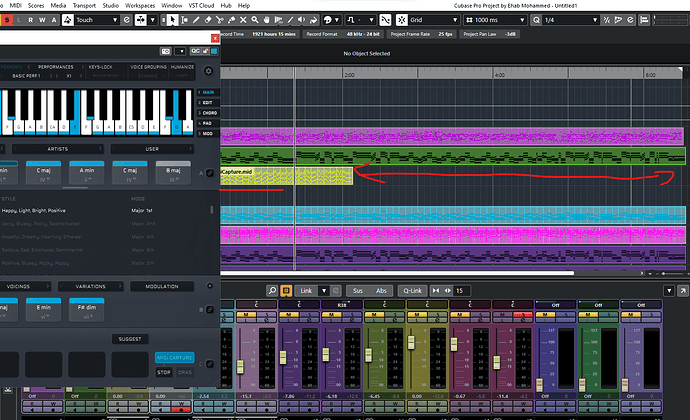The width and height of the screenshot is (690, 420).
Task: Toggle the highlighted orange mixer view button
Action: point(286,291)
